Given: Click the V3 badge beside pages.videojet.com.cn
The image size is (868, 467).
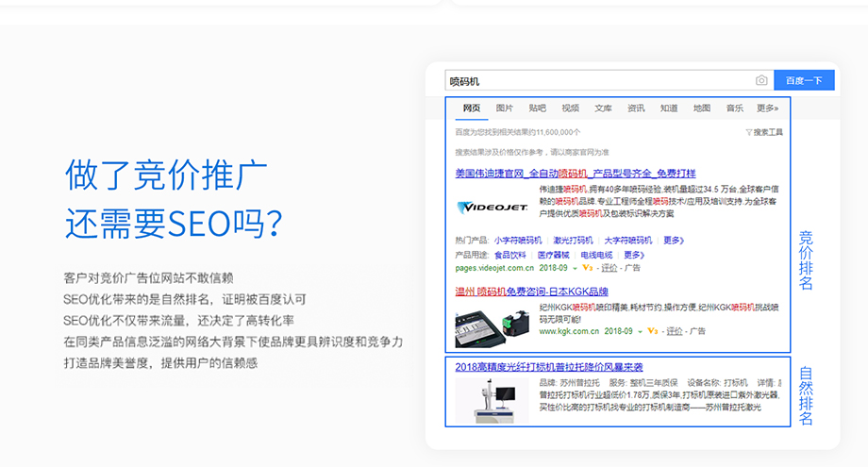Looking at the screenshot, I should click(587, 268).
